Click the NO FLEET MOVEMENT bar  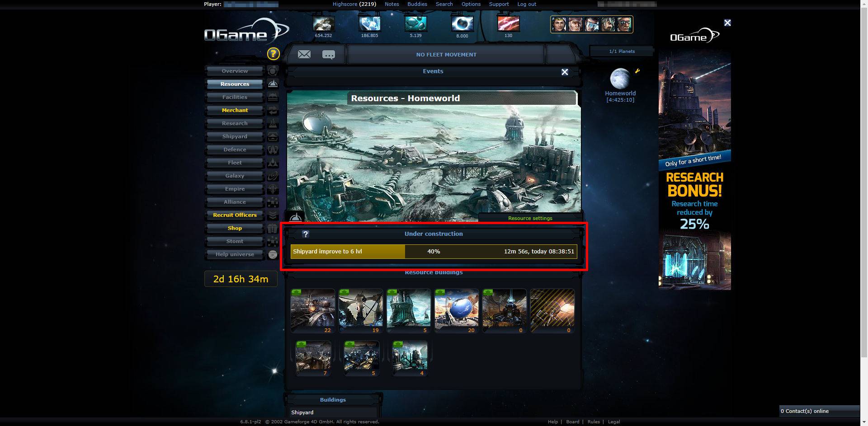tap(446, 55)
